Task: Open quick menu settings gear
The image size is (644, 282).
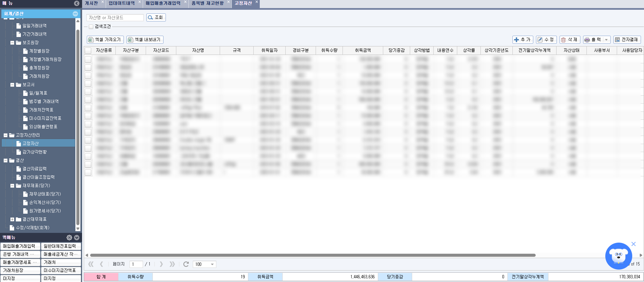Action: (69, 238)
